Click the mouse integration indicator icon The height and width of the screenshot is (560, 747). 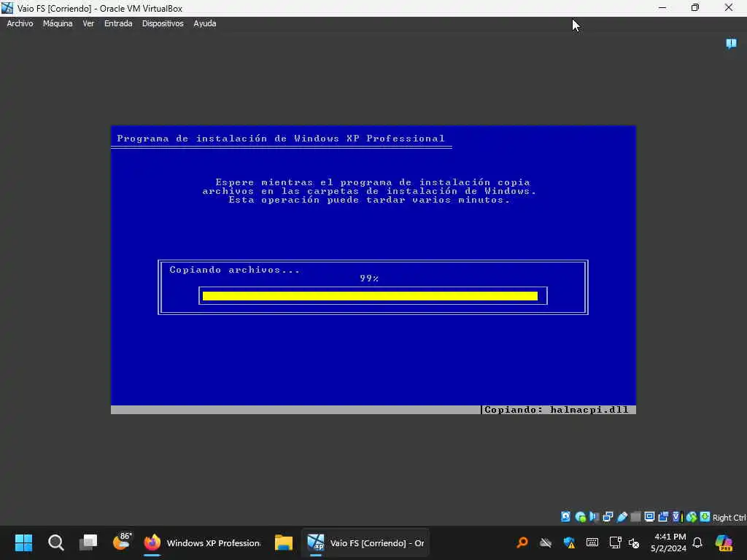point(692,517)
